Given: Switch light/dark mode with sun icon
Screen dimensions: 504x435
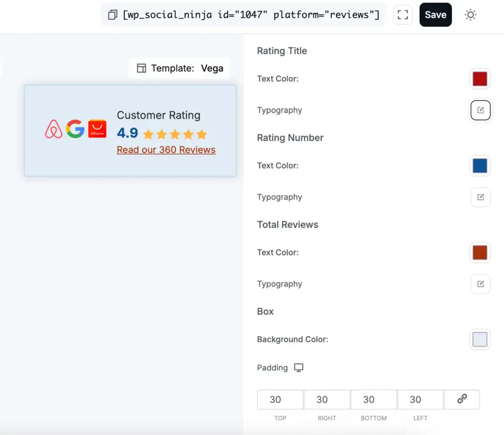Looking at the screenshot, I should tap(471, 15).
